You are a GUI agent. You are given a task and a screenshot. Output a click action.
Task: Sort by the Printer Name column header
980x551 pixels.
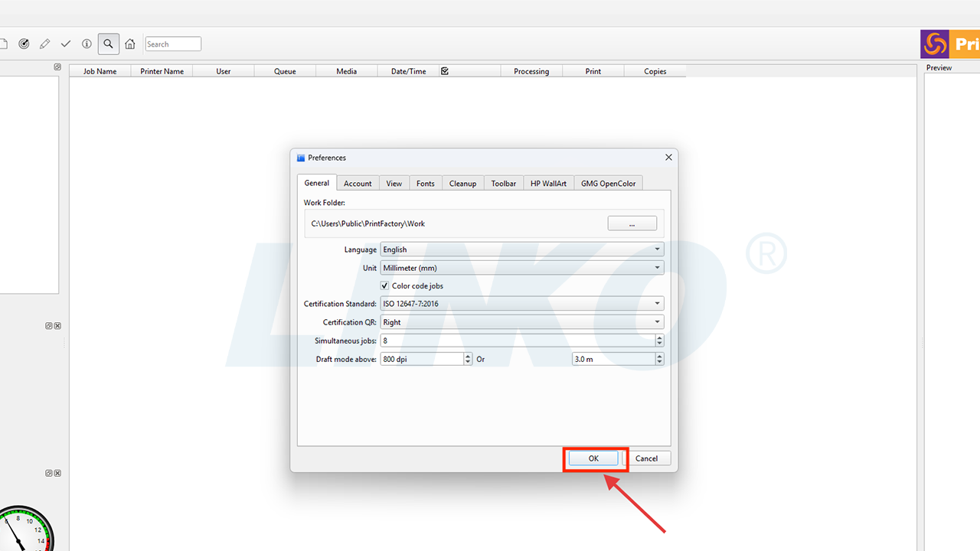[x=162, y=71]
